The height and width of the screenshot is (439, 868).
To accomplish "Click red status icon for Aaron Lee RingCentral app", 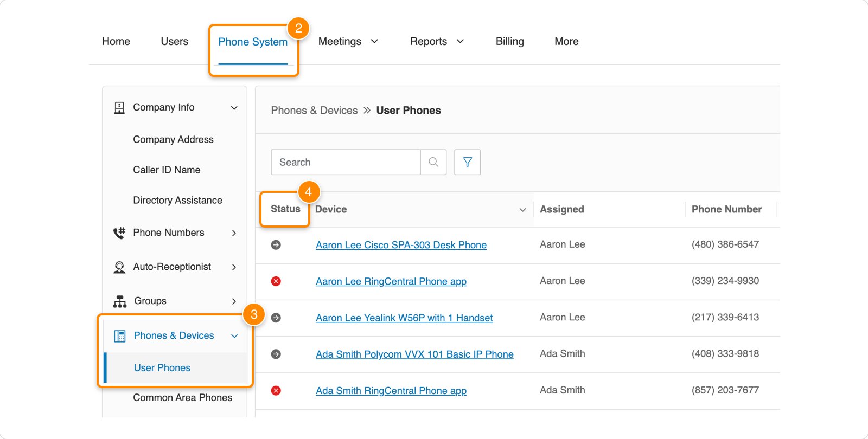I will coord(276,281).
